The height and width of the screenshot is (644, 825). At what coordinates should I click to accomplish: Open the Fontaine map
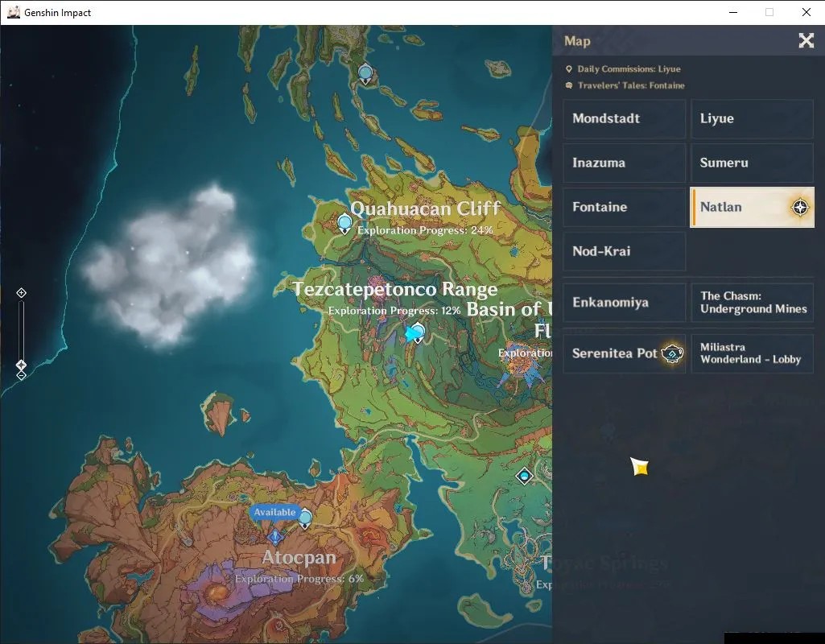tap(625, 208)
